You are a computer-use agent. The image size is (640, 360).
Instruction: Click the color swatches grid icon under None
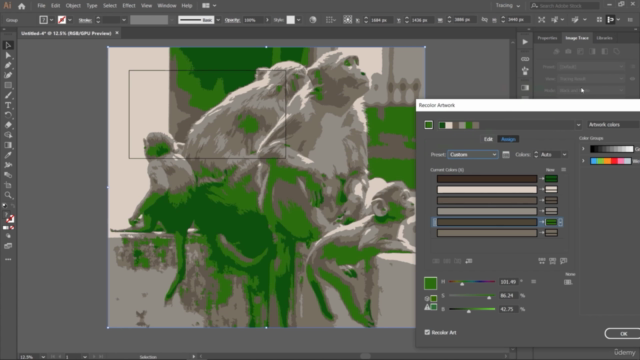568,282
